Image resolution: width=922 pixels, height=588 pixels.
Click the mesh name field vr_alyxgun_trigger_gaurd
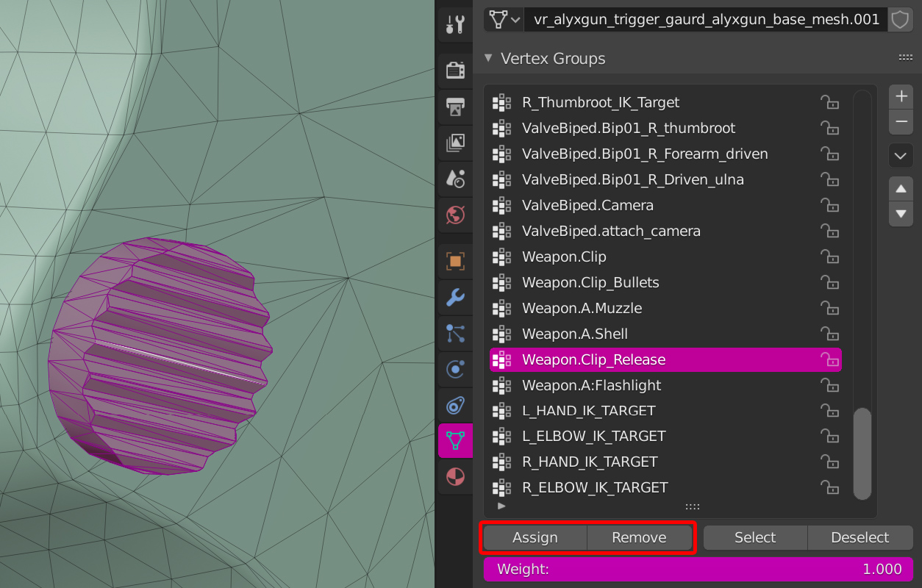pos(707,20)
